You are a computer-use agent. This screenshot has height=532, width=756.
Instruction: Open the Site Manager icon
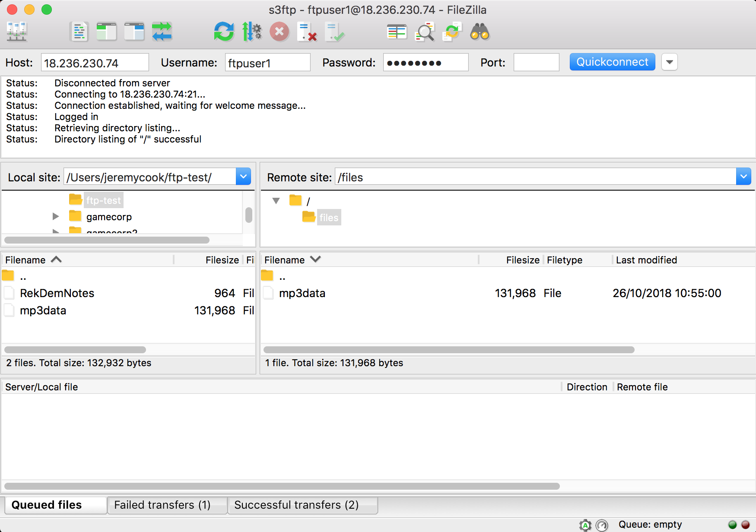click(x=17, y=32)
